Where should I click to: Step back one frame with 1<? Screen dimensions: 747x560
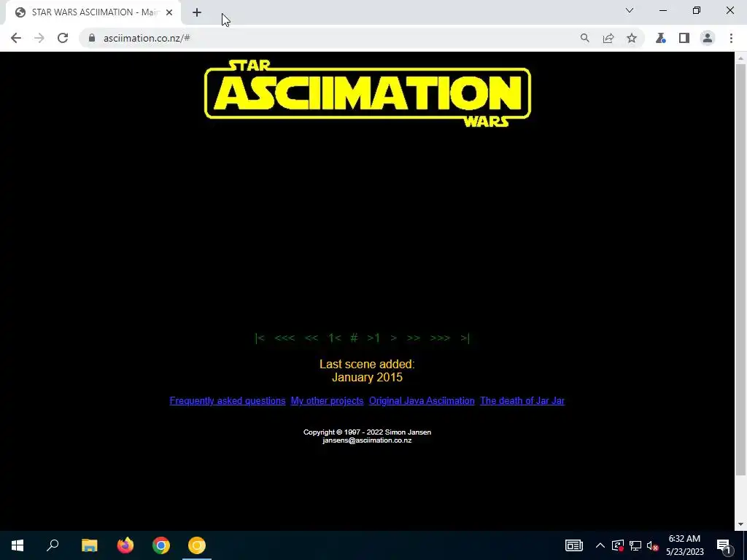click(x=335, y=338)
